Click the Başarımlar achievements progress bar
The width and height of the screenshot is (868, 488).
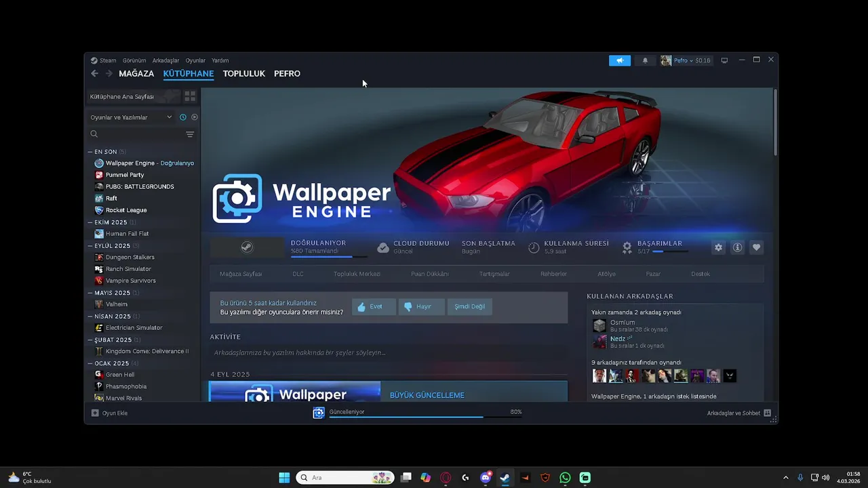click(x=670, y=251)
